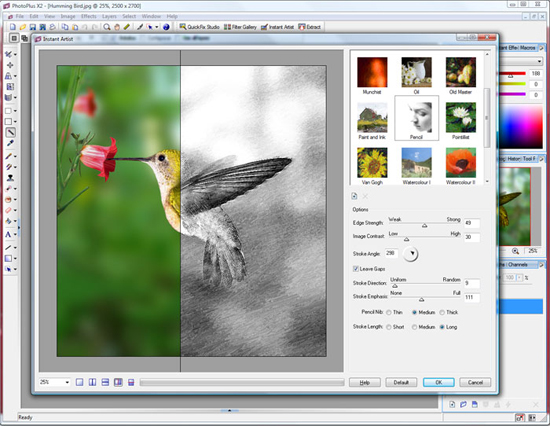Viewport: 550px width, 426px height.
Task: Uncheck the Leave Gaps checkbox
Action: pyautogui.click(x=355, y=269)
